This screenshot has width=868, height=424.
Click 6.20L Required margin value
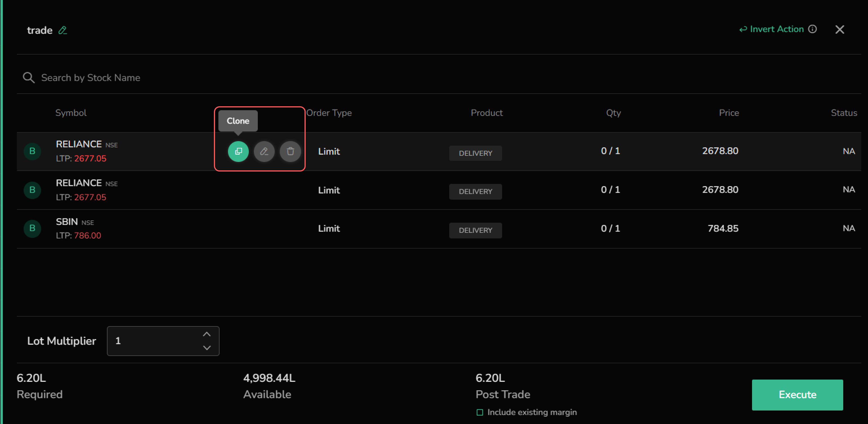(31, 378)
